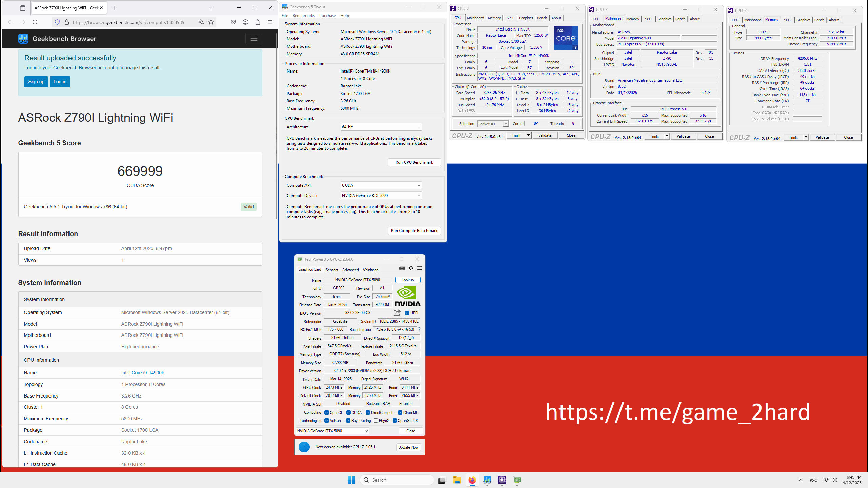Image resolution: width=868 pixels, height=488 pixels.
Task: Take a GPU-Z screenshot with camera icon
Action: click(402, 268)
